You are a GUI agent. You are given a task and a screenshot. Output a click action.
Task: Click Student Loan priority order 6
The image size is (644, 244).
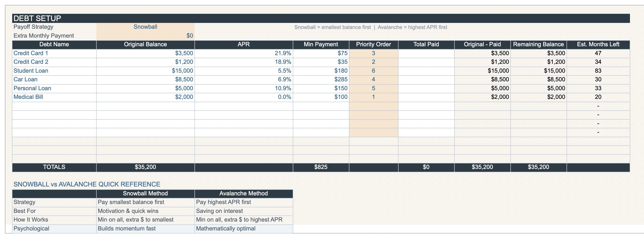pyautogui.click(x=373, y=71)
